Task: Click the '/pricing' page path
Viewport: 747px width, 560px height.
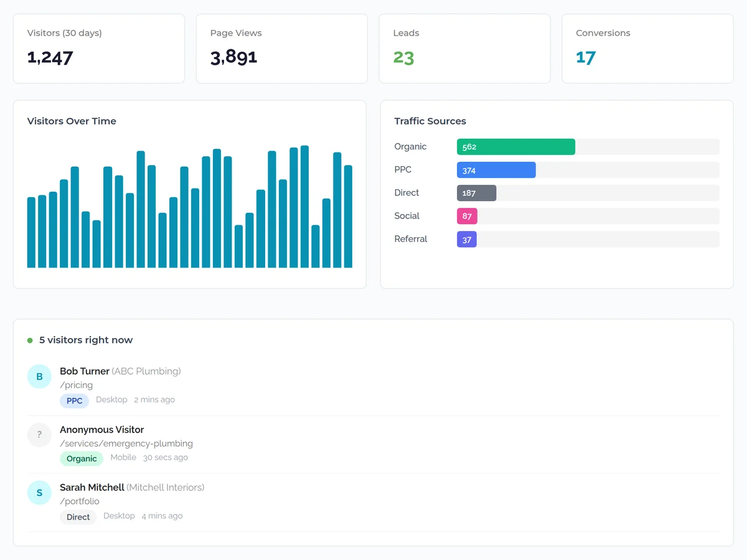Action: coord(76,385)
